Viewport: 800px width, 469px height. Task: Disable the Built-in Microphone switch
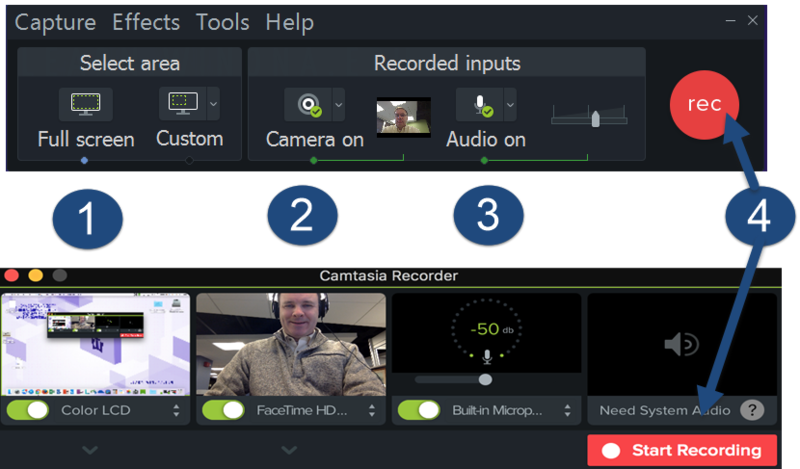tap(419, 410)
